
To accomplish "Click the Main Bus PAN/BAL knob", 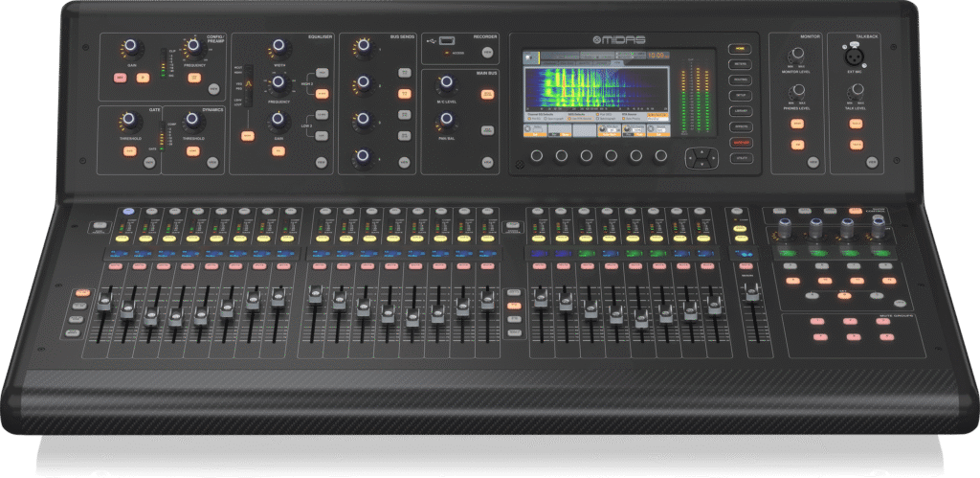I will click(x=445, y=121).
